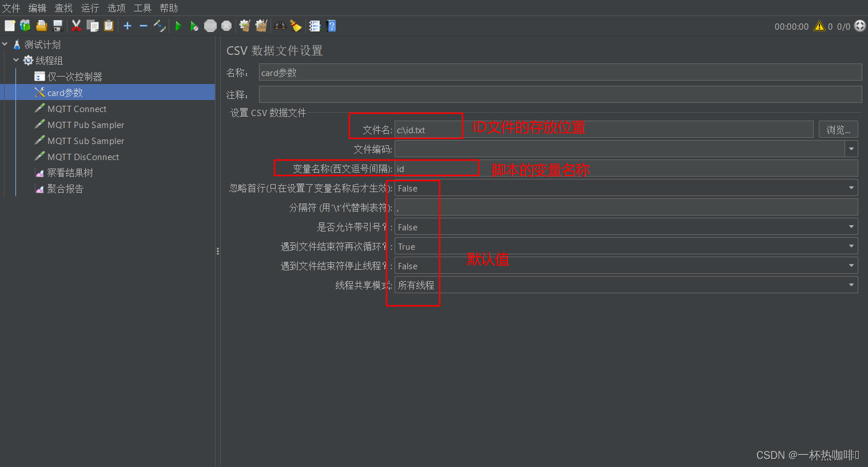Stop the running test
Viewport: 868px width, 467px height.
210,26
